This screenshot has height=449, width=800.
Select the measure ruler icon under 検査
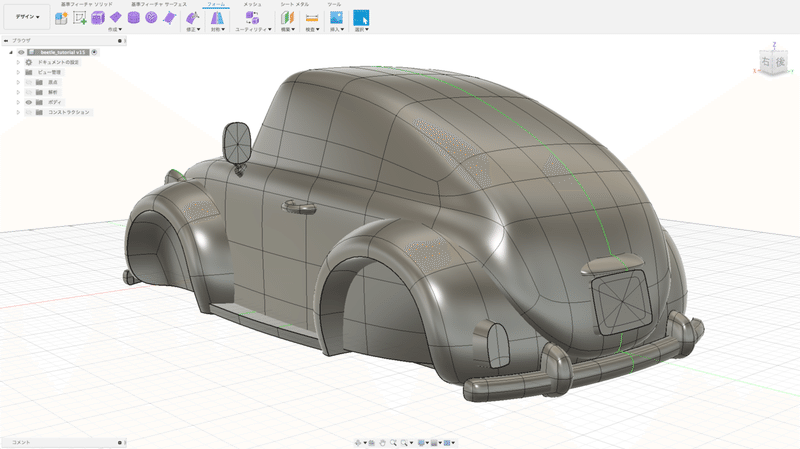click(x=312, y=18)
